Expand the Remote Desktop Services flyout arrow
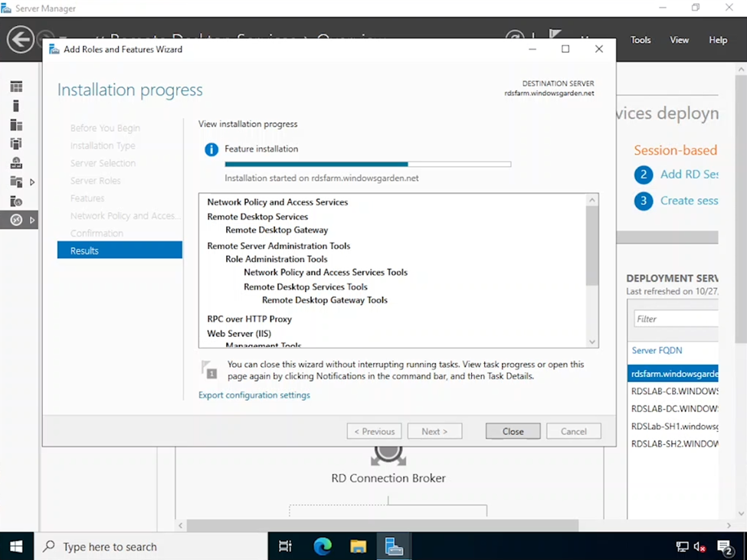Screen dimensions: 747x560 [32, 218]
